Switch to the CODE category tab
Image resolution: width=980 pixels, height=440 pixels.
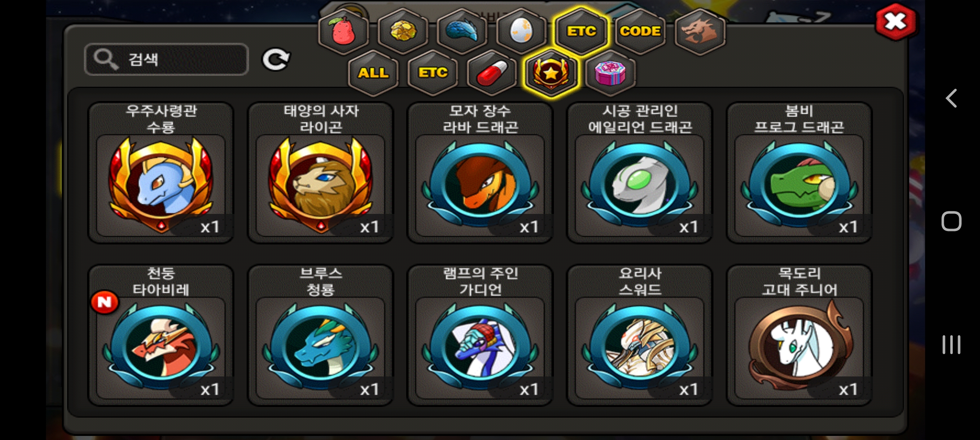tap(640, 31)
